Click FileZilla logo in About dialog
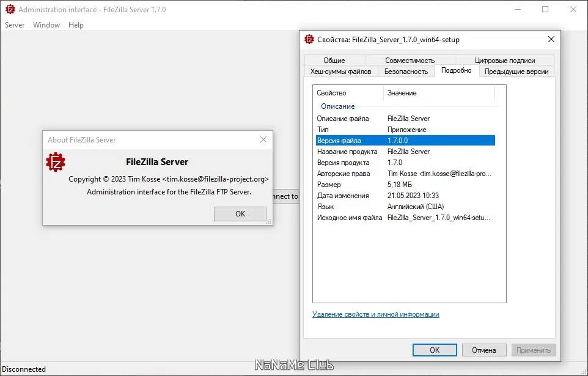This screenshot has height=376, width=588. [56, 162]
